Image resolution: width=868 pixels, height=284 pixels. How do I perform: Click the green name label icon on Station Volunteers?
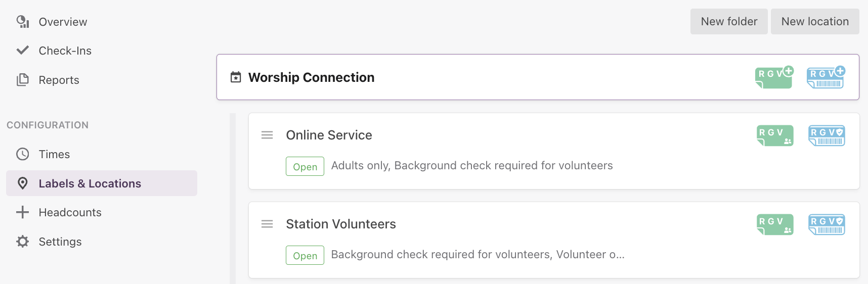point(775,224)
